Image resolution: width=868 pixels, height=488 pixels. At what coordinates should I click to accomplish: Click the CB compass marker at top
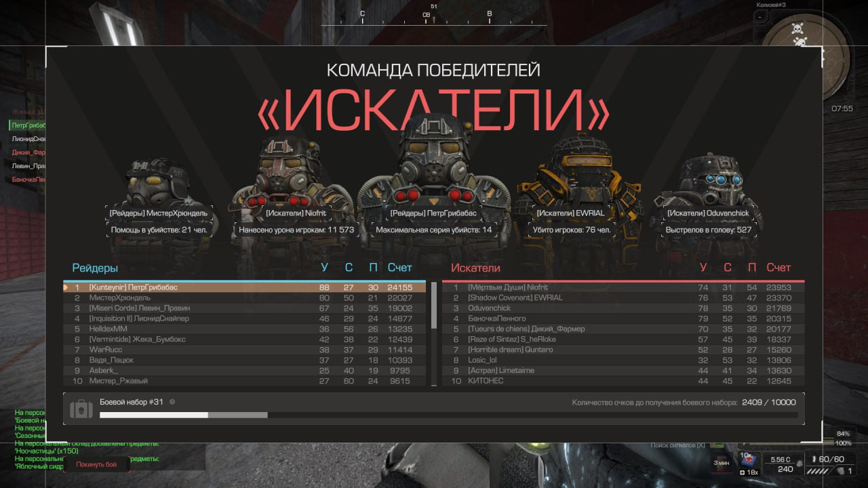[426, 15]
